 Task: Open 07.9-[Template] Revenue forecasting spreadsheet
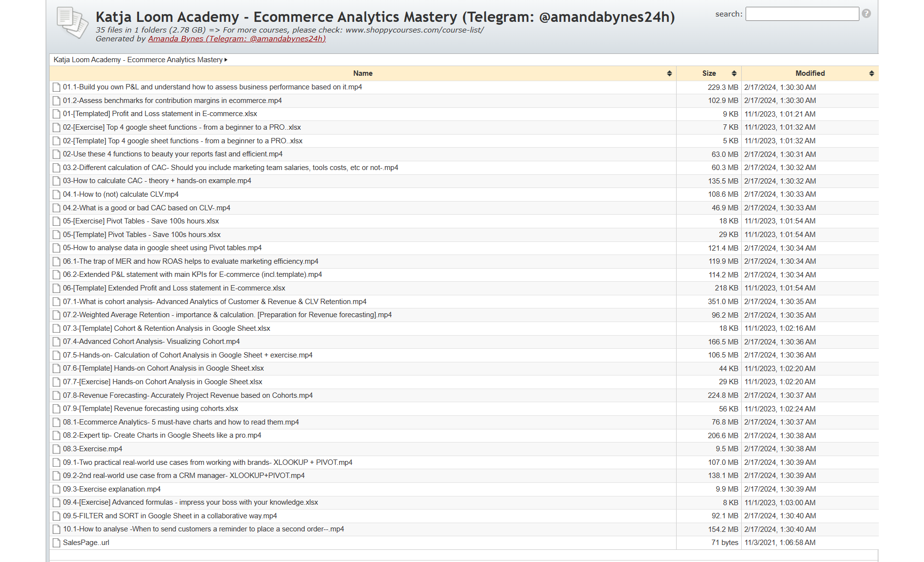click(151, 409)
